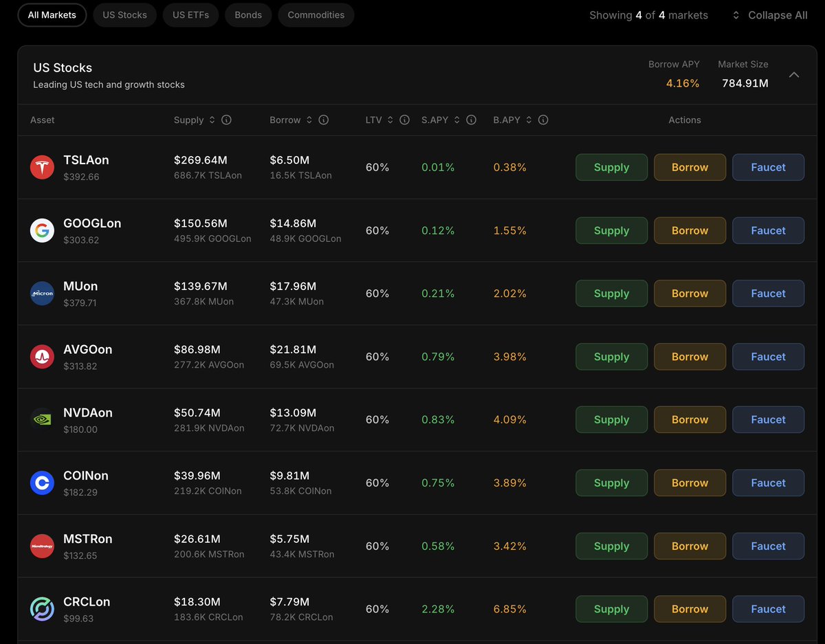
Task: Open Faucet for GOOGLon
Action: 768,230
